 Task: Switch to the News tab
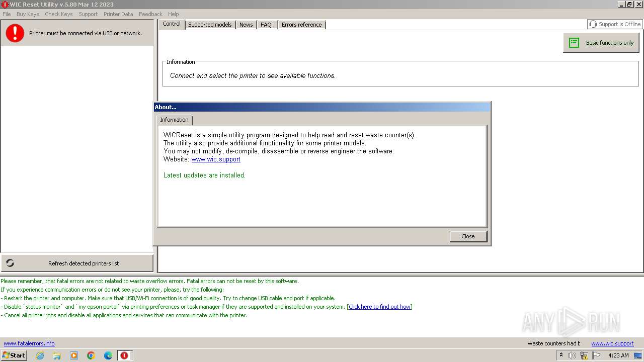point(246,25)
